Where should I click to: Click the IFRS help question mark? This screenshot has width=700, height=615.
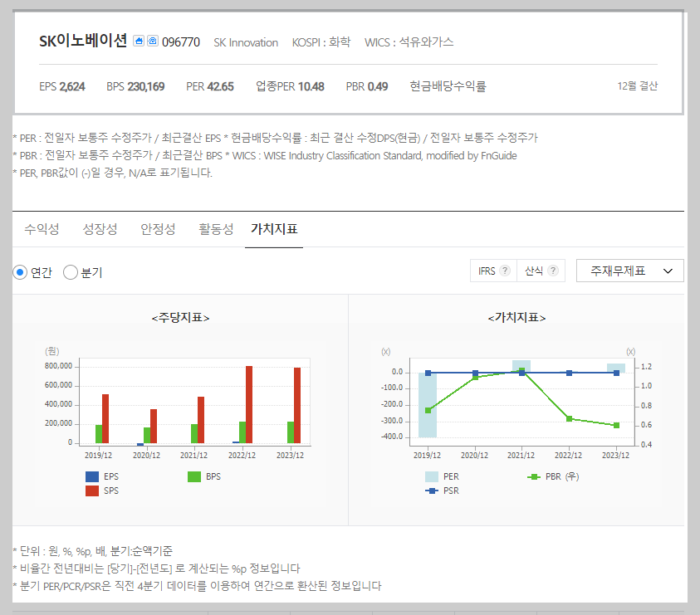coord(505,271)
